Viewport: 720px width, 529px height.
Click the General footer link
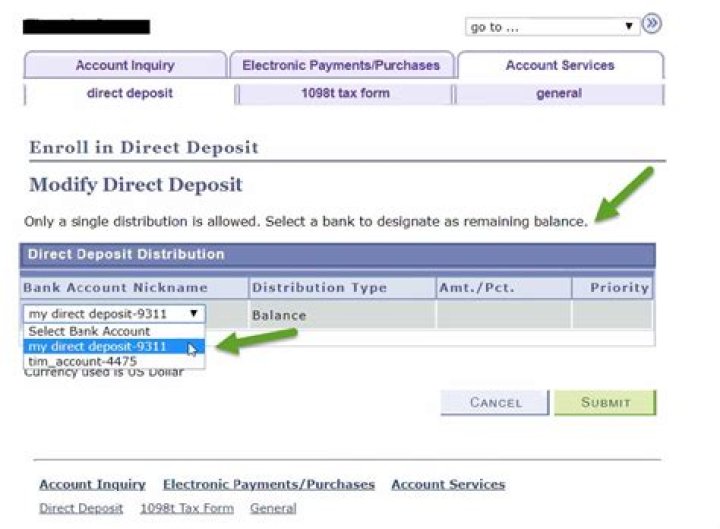273,508
